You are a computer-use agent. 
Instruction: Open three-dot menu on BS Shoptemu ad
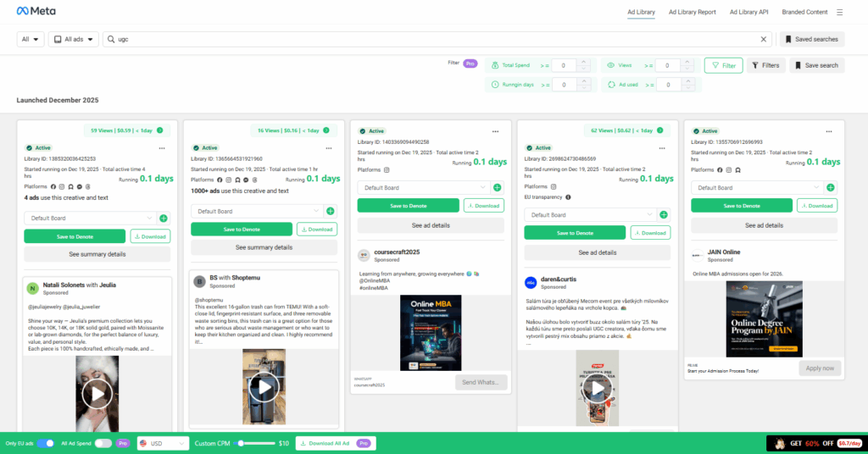point(329,148)
